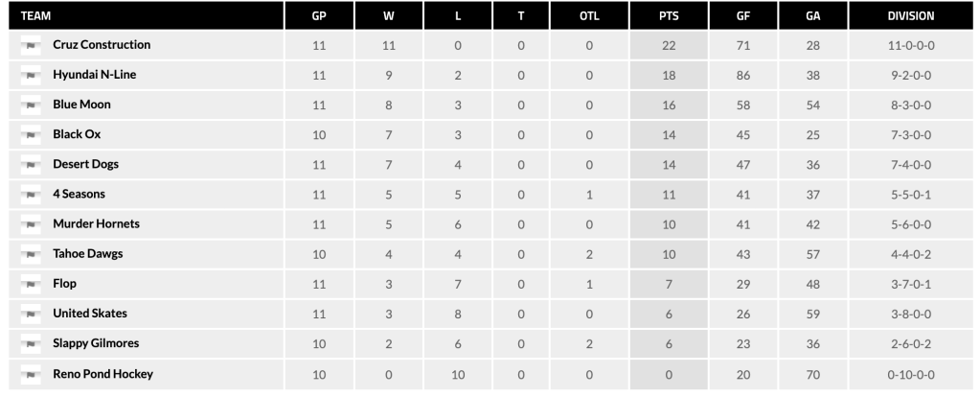Click the Blue Moon team logo icon
The image size is (980, 397).
pyautogui.click(x=31, y=105)
